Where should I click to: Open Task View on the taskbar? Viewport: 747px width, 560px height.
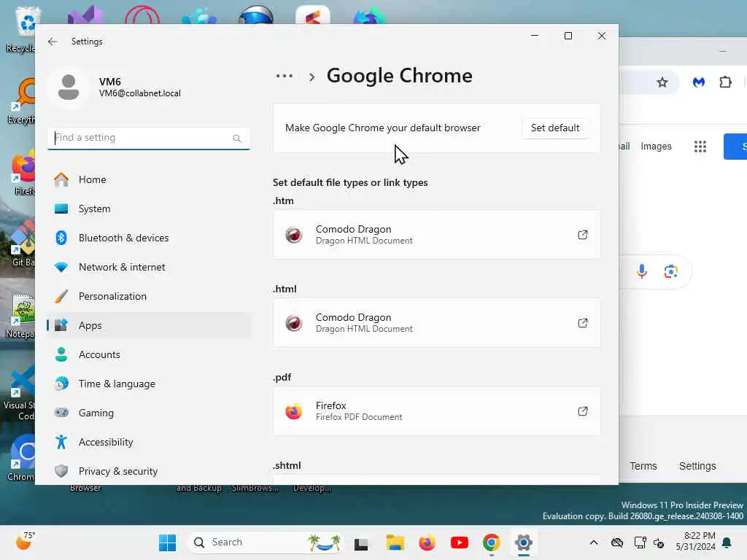click(x=361, y=542)
